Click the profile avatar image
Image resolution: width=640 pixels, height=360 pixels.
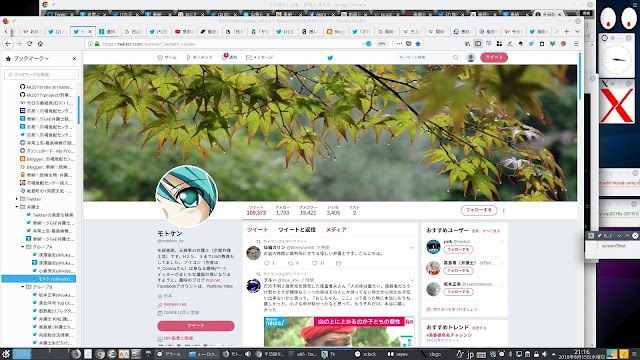187,196
